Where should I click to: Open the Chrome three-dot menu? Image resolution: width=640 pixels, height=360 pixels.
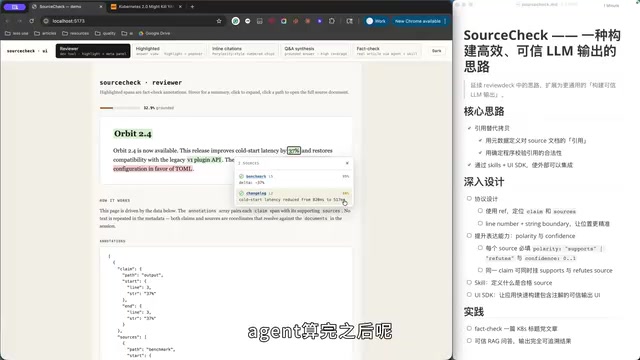point(445,21)
